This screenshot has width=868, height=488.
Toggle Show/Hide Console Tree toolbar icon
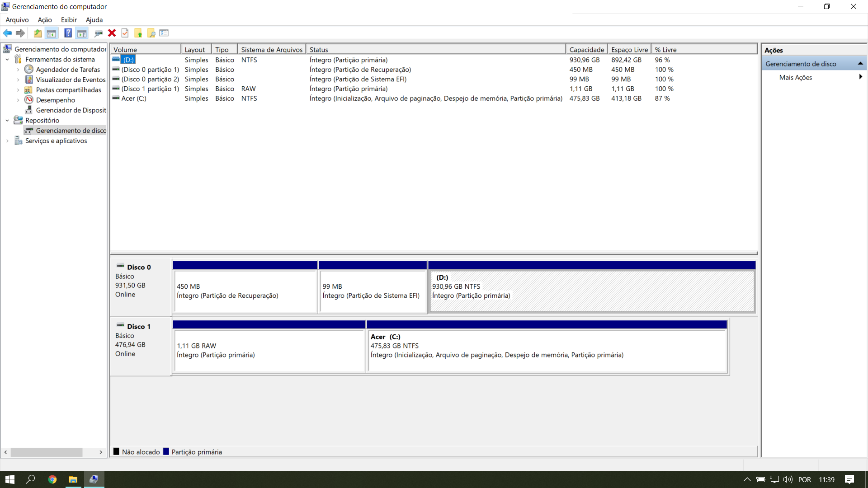(52, 33)
